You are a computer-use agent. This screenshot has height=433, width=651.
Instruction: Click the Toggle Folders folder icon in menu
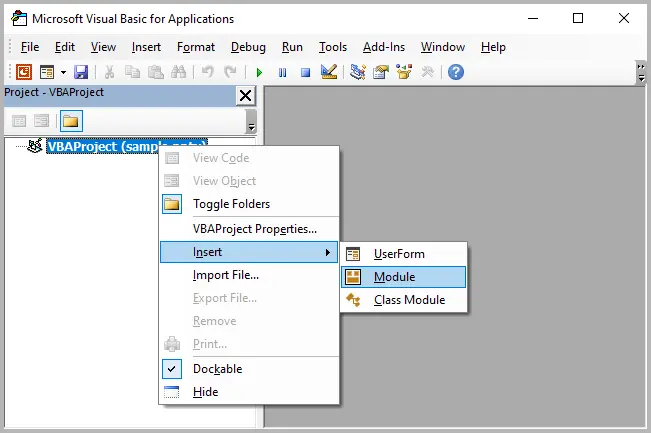(172, 204)
